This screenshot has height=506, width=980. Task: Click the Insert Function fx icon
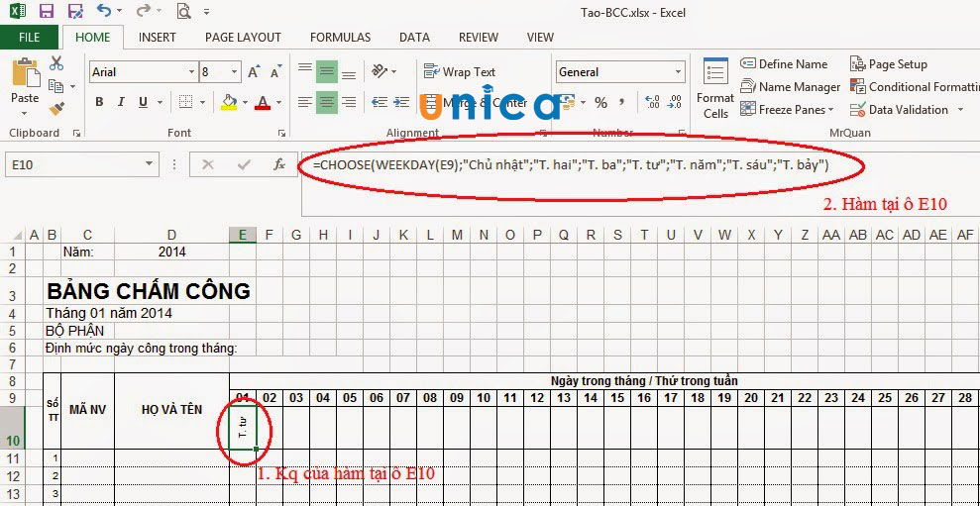click(x=279, y=164)
